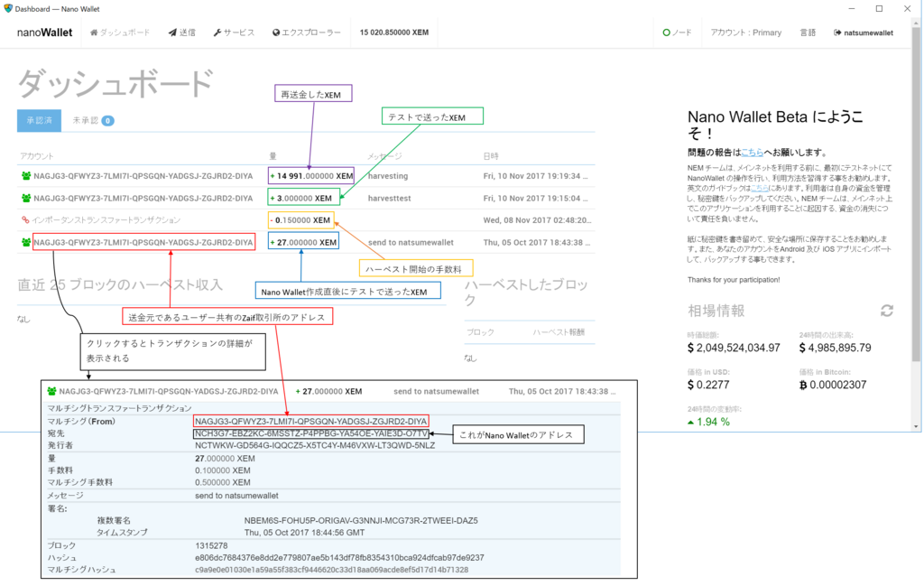This screenshot has height=586, width=924.
Task: Click the ブロック header in harvested blocks
Action: [x=480, y=332]
